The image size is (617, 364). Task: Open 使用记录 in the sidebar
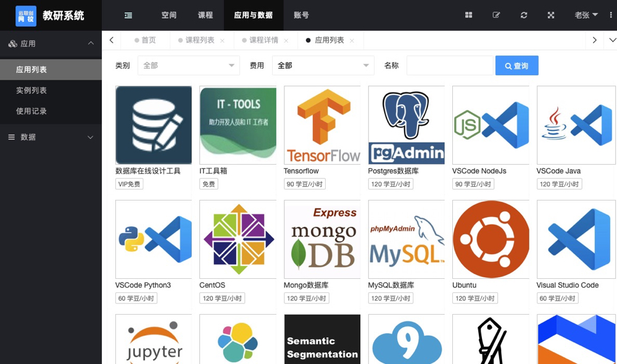(51, 112)
